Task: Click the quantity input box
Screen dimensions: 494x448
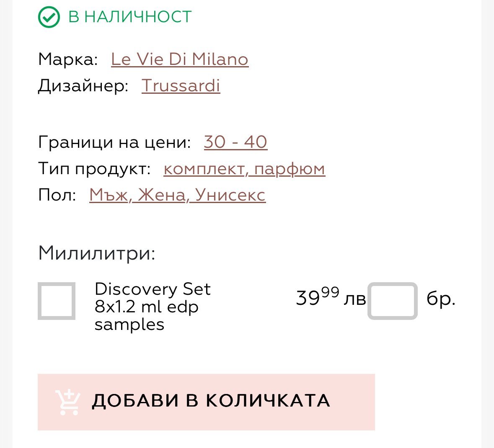Action: click(393, 301)
